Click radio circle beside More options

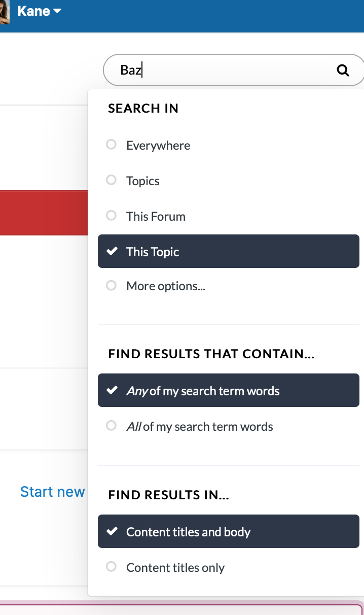pos(111,286)
